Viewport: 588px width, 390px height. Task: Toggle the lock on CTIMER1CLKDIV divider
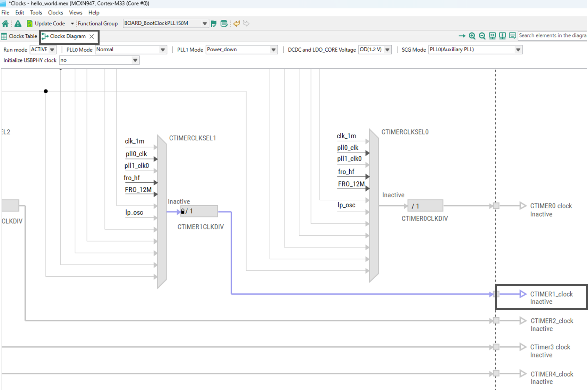pyautogui.click(x=183, y=211)
